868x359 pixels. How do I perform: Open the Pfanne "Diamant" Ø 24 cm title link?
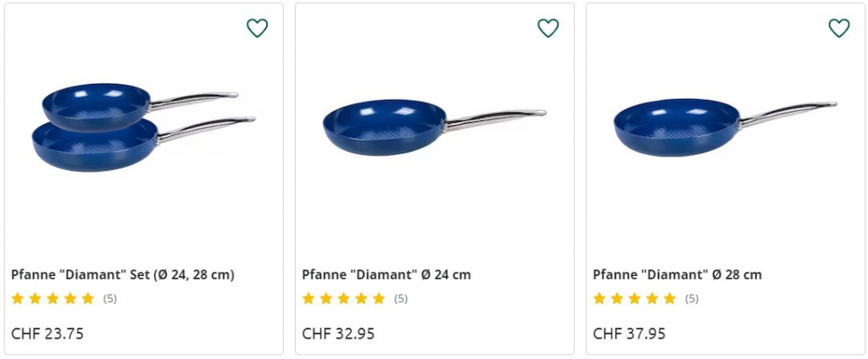[386, 274]
